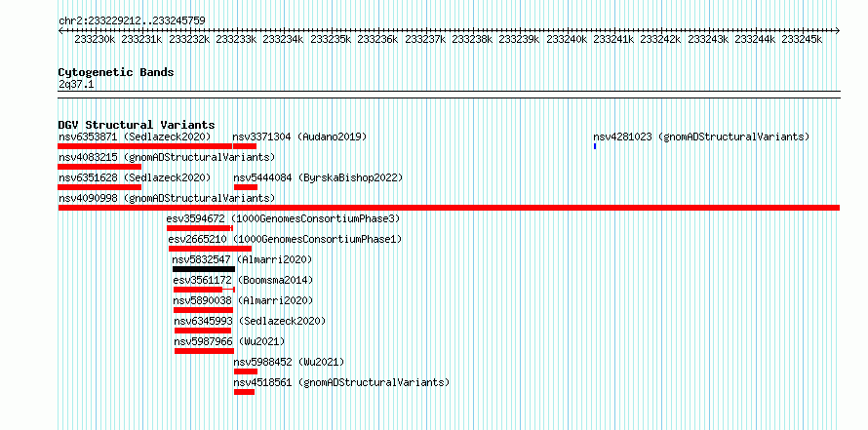The image size is (868, 430).
Task: Click the red bar under nsv5444084
Action: (246, 187)
